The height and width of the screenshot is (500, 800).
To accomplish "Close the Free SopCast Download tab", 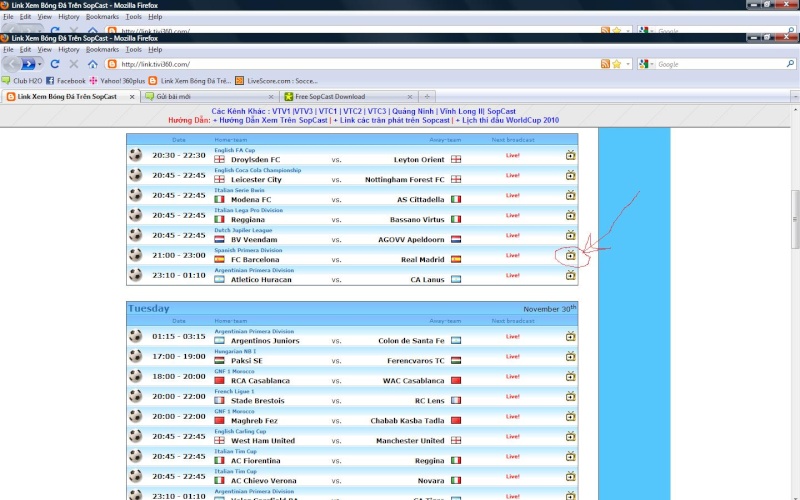I will coord(410,96).
